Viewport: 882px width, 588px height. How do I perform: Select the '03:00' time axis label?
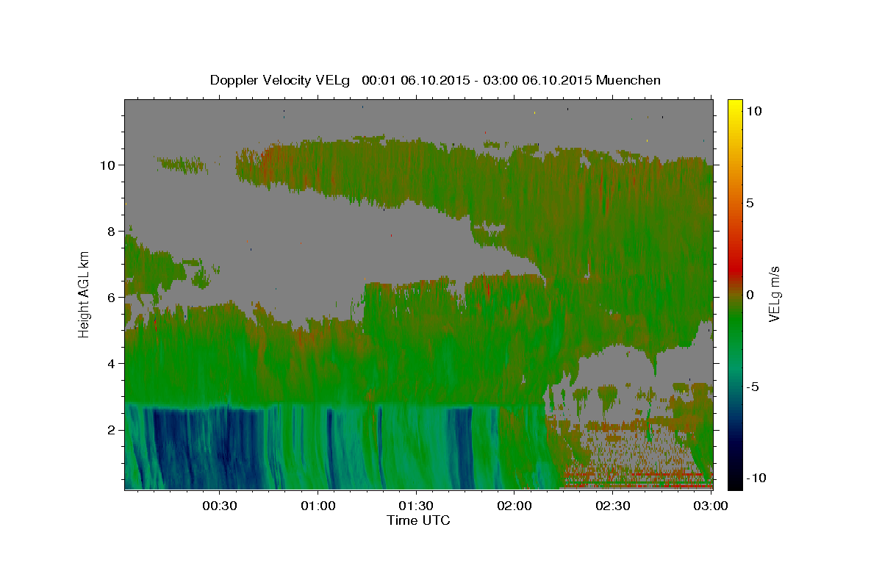click(711, 506)
